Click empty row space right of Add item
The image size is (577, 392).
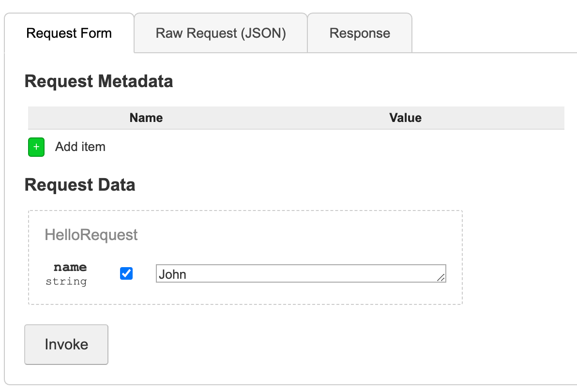pos(339,147)
